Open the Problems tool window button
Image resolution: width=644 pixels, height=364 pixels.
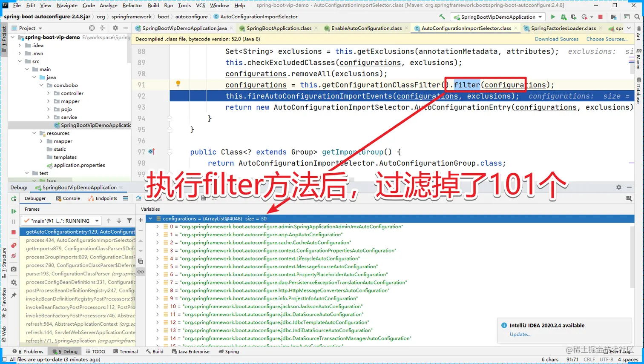point(28,352)
